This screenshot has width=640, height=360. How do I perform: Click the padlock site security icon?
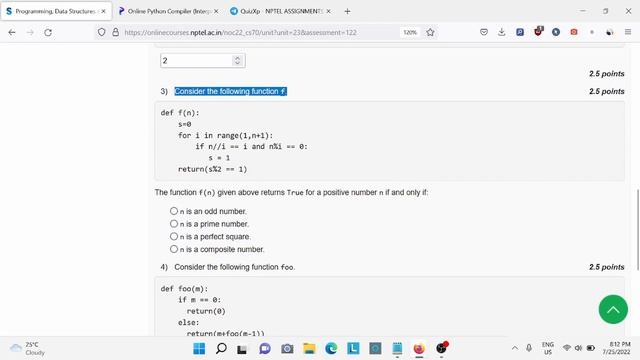tap(116, 32)
